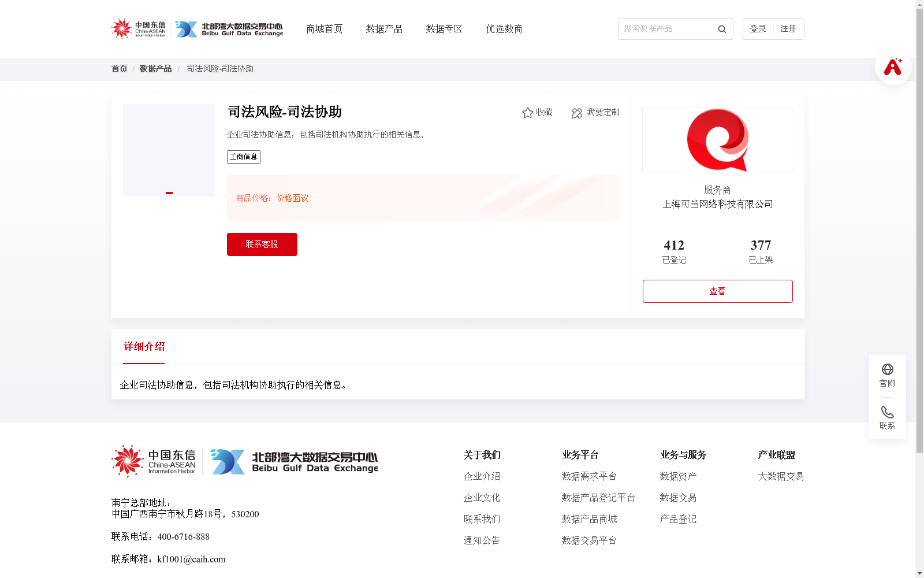The height and width of the screenshot is (578, 924).
Task: Click the page vertical scrollbar
Action: 919,231
